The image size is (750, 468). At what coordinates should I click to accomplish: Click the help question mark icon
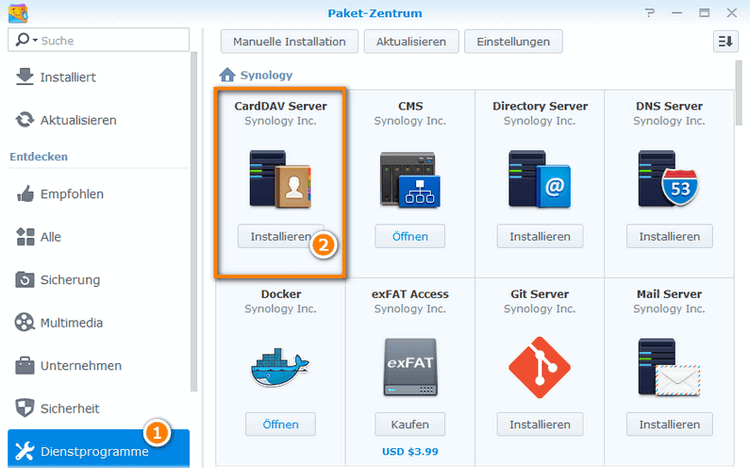coord(650,13)
